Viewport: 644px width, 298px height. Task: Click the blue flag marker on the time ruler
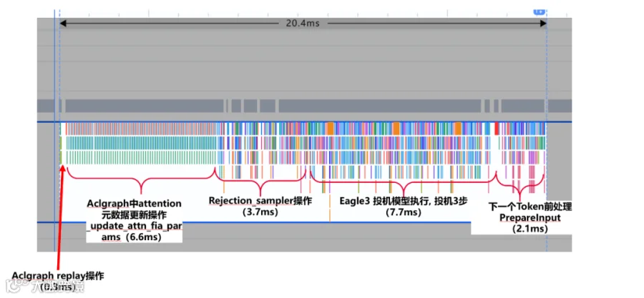point(538,12)
